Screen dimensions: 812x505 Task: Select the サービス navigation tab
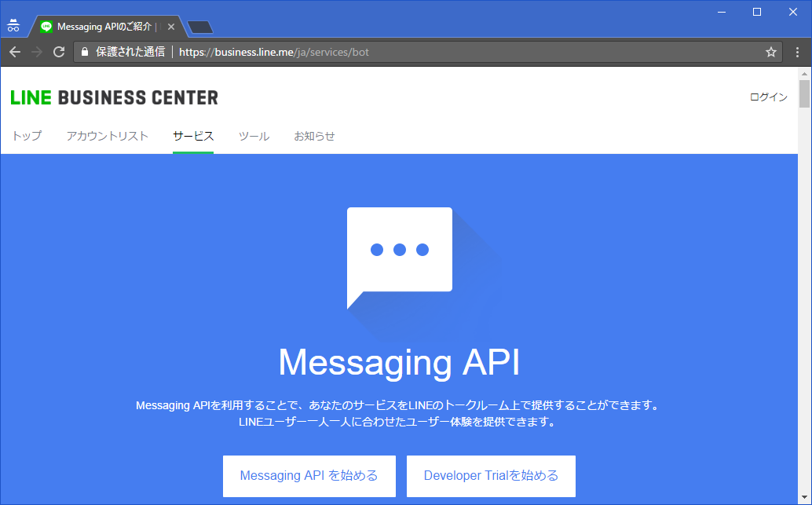click(x=193, y=136)
